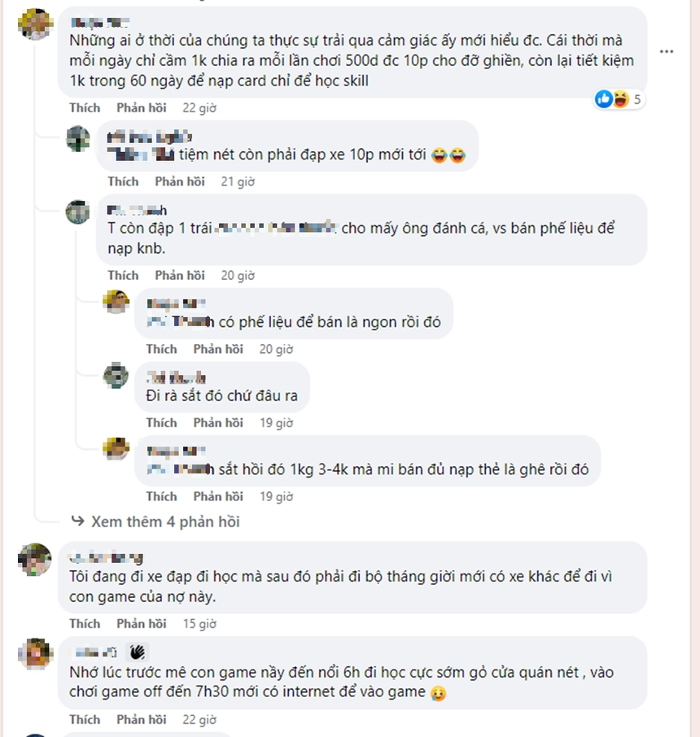Click avatar beside "Đi ra sắt đó" reply
The width and height of the screenshot is (700, 737).
tap(116, 376)
